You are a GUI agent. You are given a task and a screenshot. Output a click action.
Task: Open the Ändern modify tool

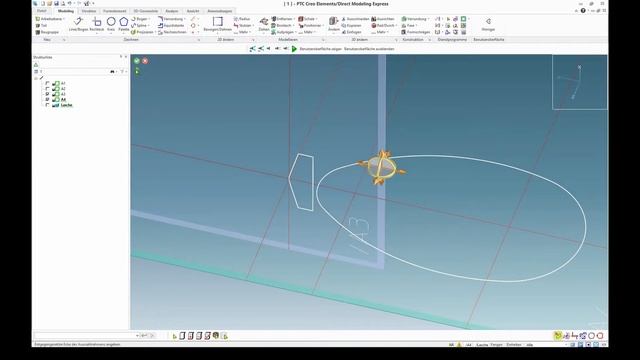[333, 24]
